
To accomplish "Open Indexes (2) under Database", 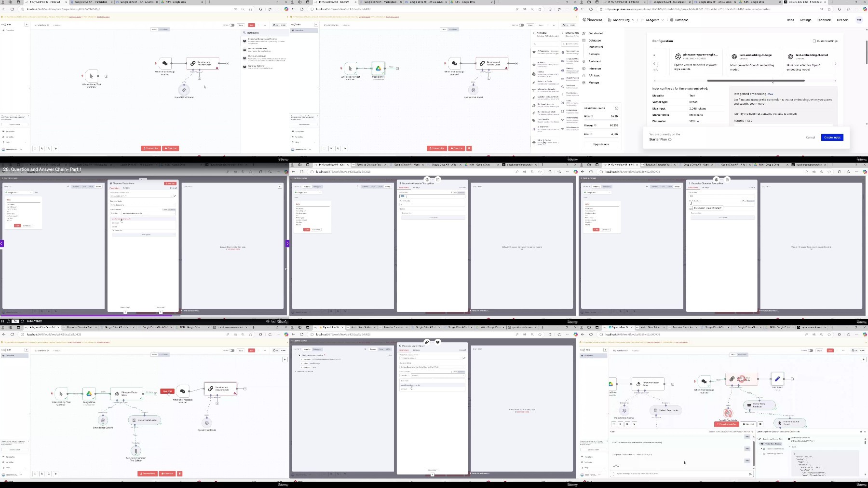I will coord(596,47).
